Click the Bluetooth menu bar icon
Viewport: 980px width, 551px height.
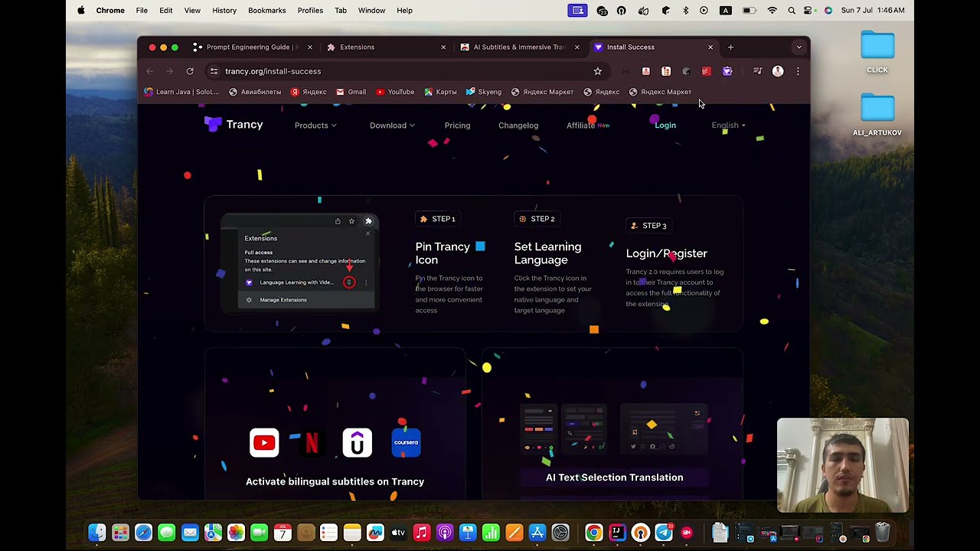point(685,11)
